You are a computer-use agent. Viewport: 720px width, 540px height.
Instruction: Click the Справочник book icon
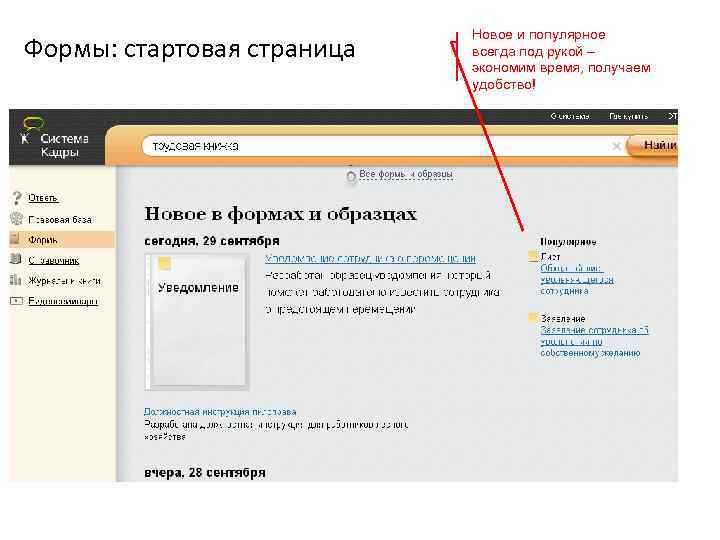click(x=16, y=259)
